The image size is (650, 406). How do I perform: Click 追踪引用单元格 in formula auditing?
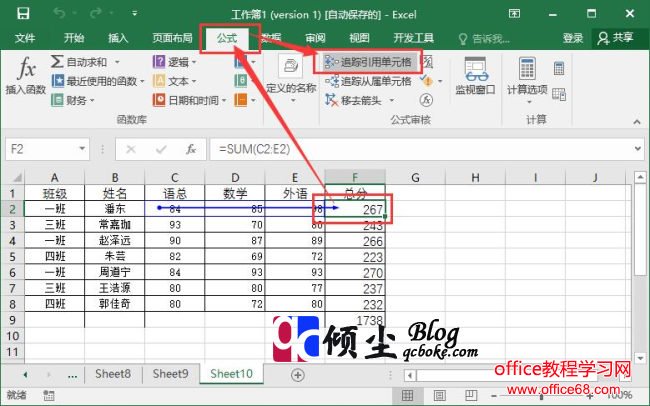(x=368, y=62)
